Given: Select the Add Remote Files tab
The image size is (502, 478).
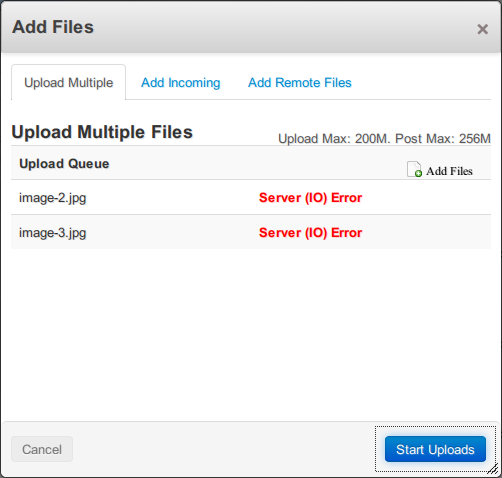Looking at the screenshot, I should coord(300,83).
